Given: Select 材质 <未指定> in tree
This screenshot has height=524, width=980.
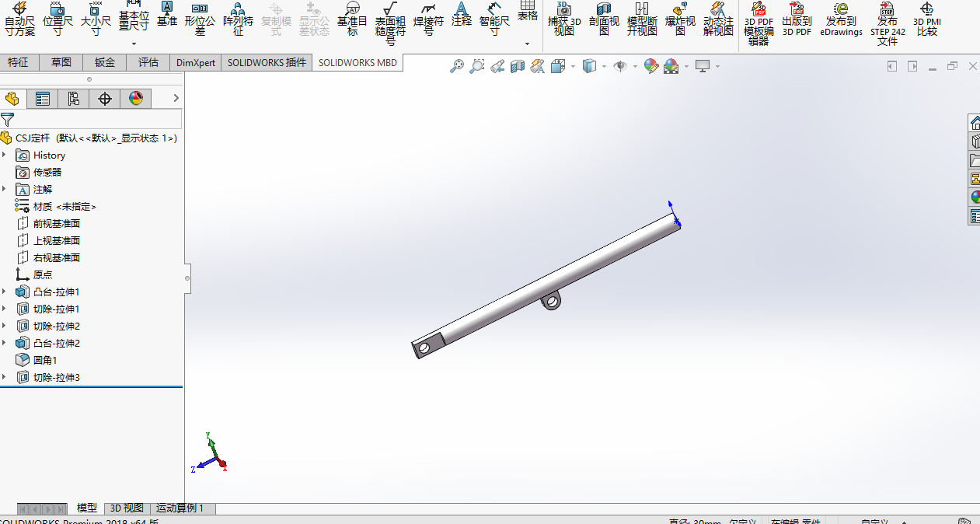Looking at the screenshot, I should click(x=65, y=206).
